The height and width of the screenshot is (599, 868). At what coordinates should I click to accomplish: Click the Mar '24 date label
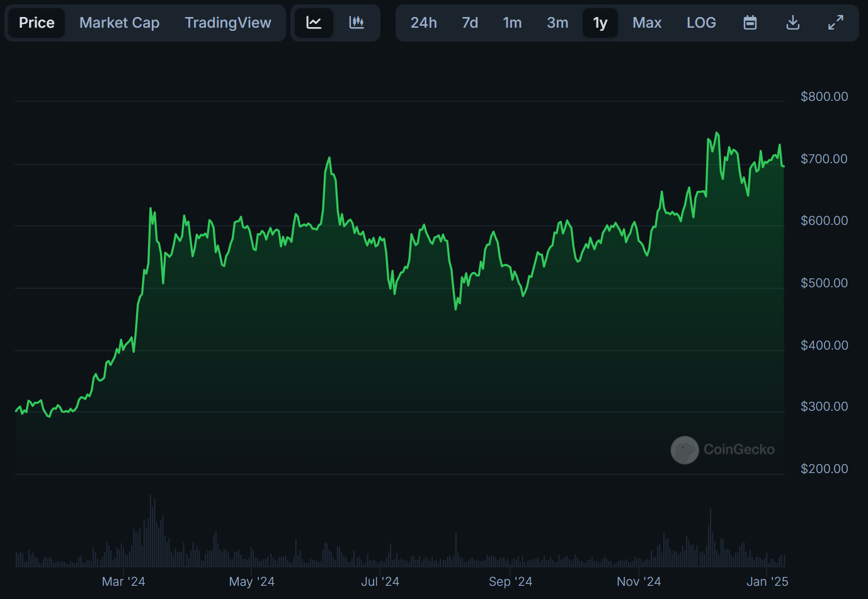coord(123,581)
